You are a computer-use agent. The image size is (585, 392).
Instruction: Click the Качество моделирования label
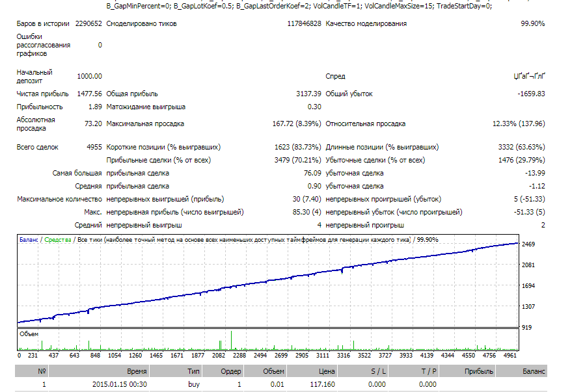[366, 23]
